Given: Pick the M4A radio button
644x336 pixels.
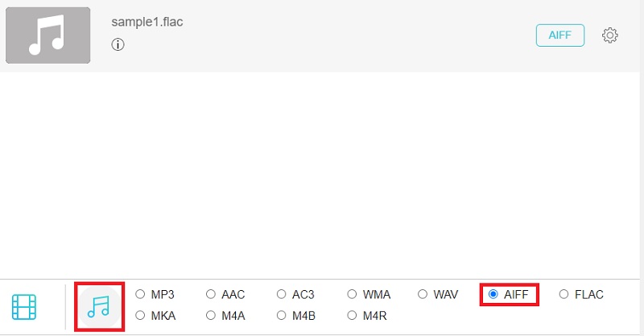Looking at the screenshot, I should pos(211,315).
